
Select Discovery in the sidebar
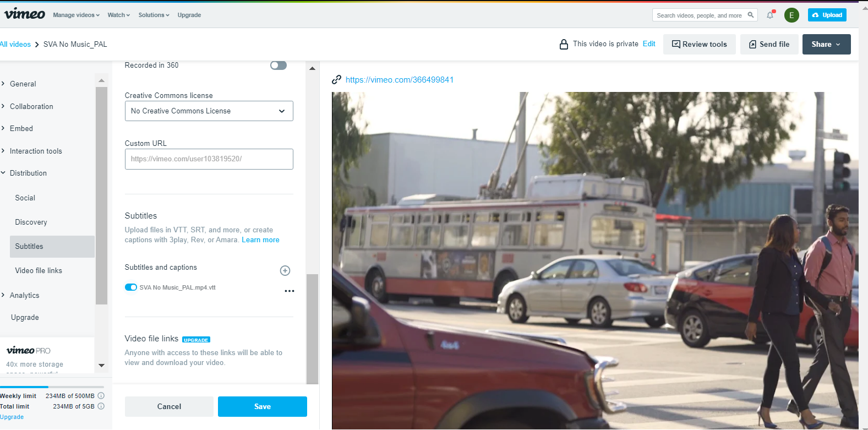click(31, 222)
